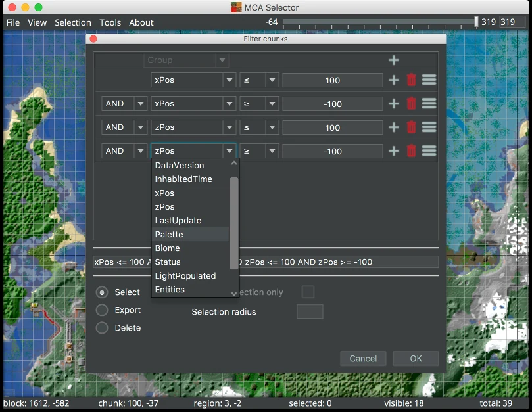The width and height of the screenshot is (532, 412).
Task: Delete the zPos ≤ 100 filter row
Action: [x=411, y=127]
